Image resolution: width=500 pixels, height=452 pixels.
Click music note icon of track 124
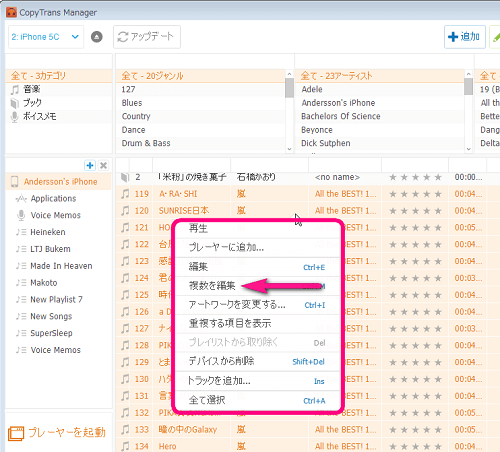tap(125, 278)
